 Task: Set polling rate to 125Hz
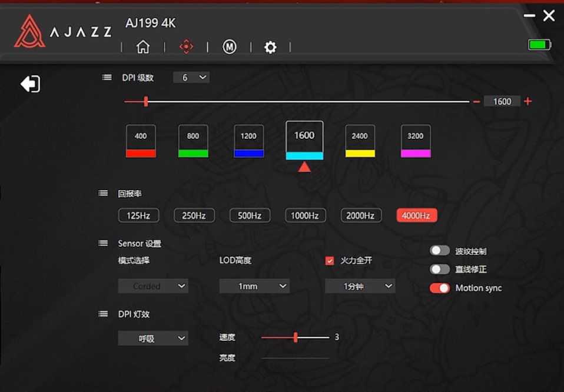tap(138, 215)
